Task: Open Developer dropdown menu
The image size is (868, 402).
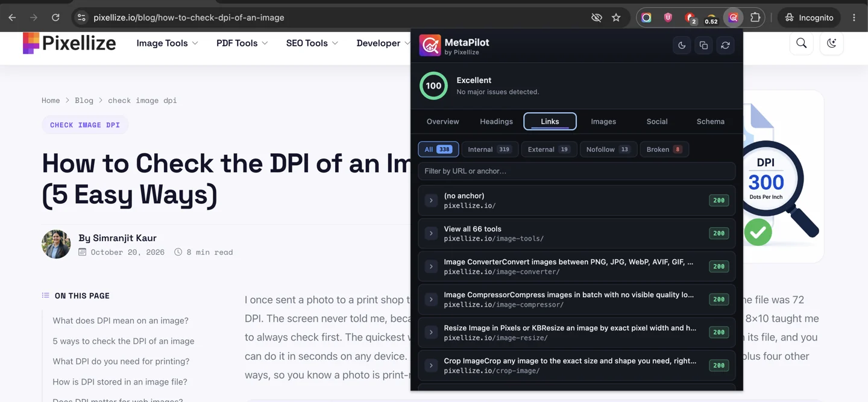Action: point(383,43)
